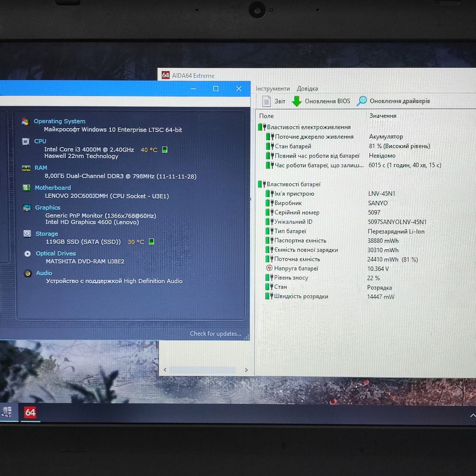Image resolution: width=476 pixels, height=476 pixels.
Task: Click the voltage icon beside Напруга батареї
Action: (x=269, y=268)
